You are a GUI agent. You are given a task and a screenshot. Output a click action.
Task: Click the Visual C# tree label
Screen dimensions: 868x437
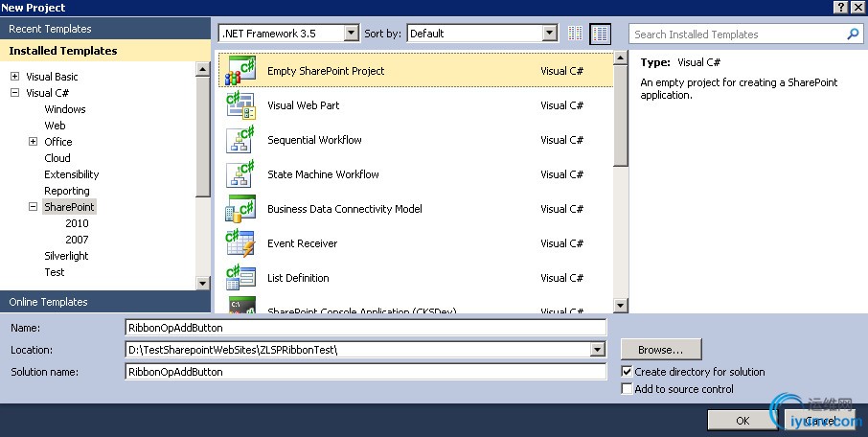click(x=48, y=93)
